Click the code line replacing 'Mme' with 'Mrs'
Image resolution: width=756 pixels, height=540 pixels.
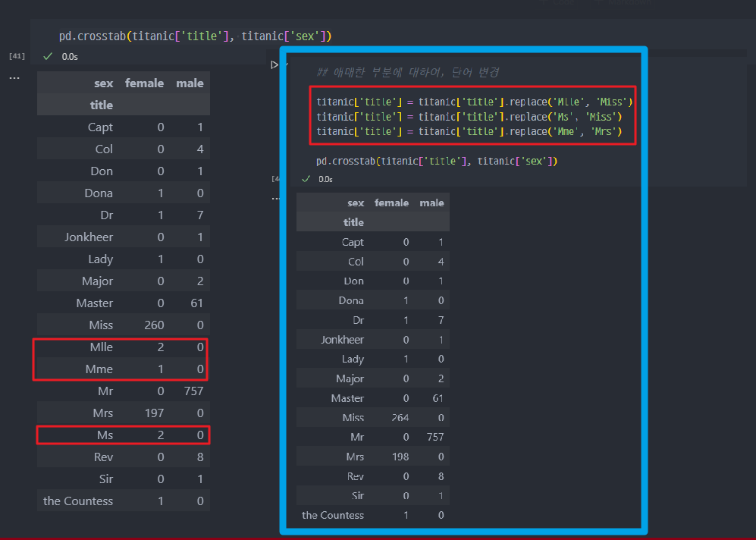point(469,131)
